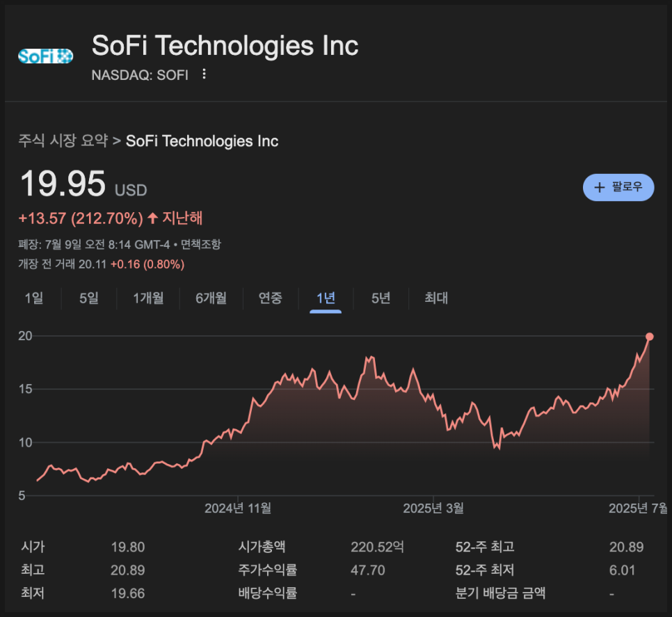
Task: Select the 연중 year-to-date tab
Action: [x=271, y=298]
